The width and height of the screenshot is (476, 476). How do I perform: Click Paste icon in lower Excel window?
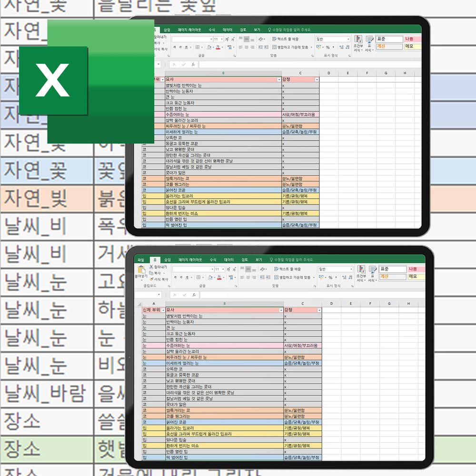coord(141,270)
